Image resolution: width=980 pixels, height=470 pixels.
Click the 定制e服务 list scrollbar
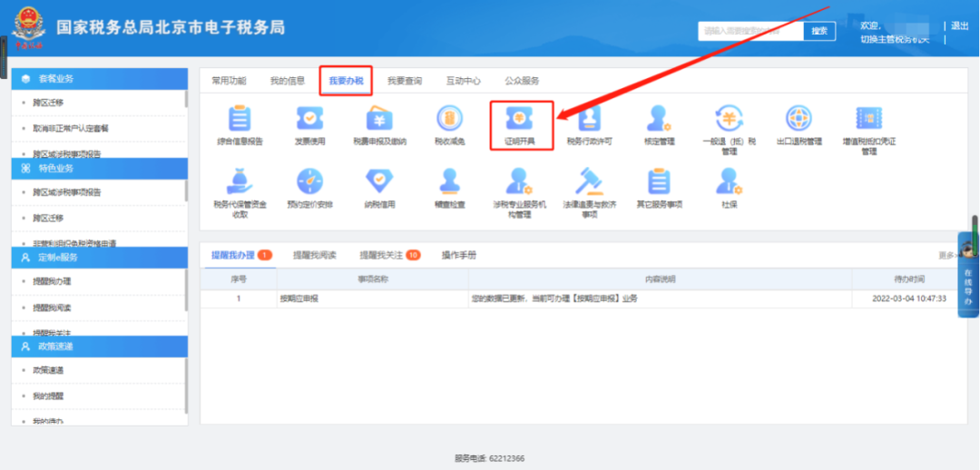tap(186, 290)
